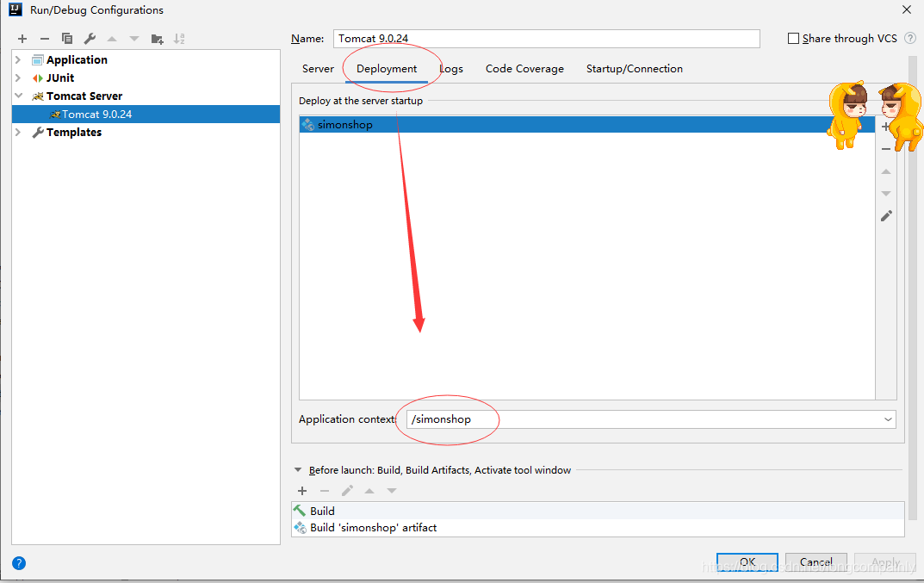Open the Deployment tab
This screenshot has width=924, height=583.
point(387,69)
